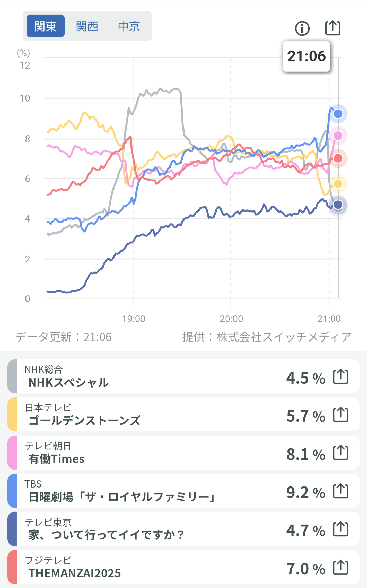Image resolution: width=367 pixels, height=588 pixels.
Task: Click the テレビ東京 dark blue color bar
Action: (x=12, y=529)
